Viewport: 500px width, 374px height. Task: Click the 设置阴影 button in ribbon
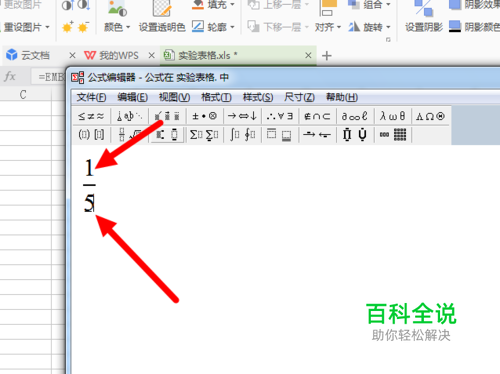(x=424, y=27)
